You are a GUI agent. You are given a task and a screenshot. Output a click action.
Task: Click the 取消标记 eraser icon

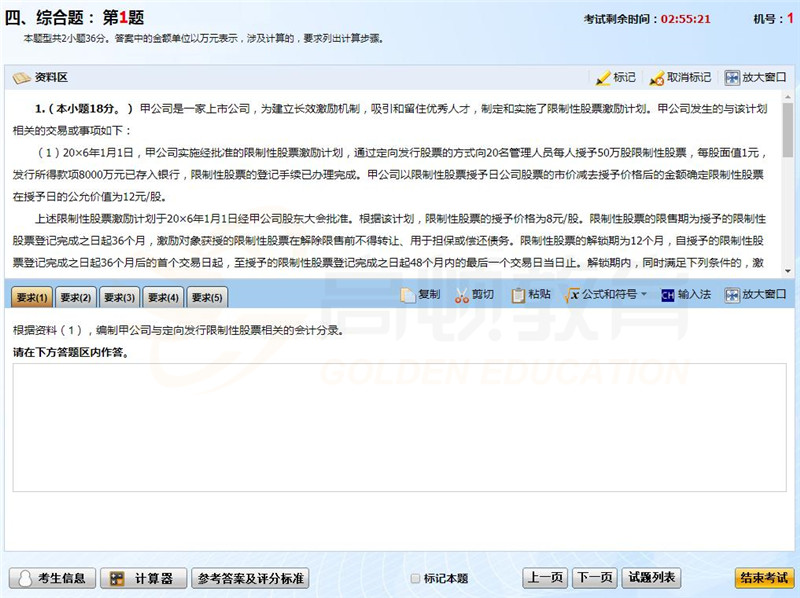coord(657,78)
